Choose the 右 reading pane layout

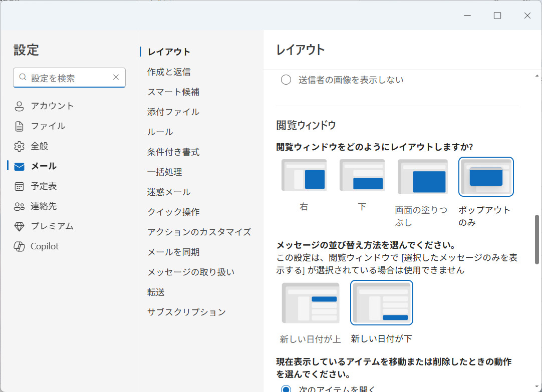(x=304, y=175)
